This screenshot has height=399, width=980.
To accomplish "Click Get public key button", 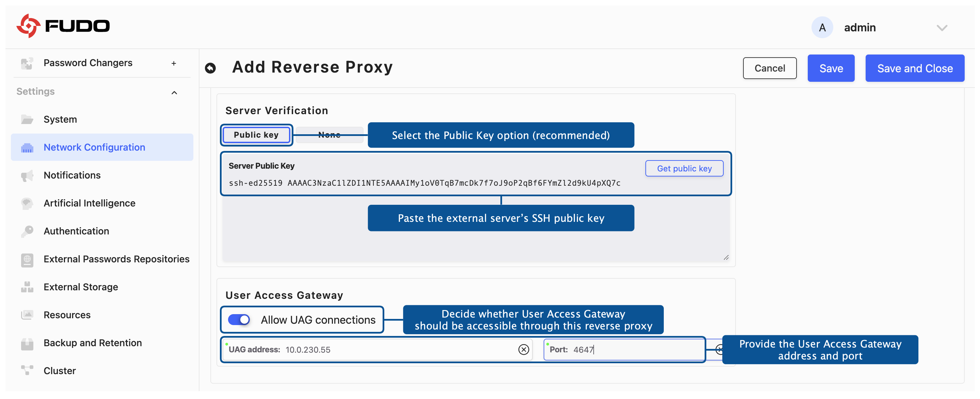I will [x=684, y=168].
